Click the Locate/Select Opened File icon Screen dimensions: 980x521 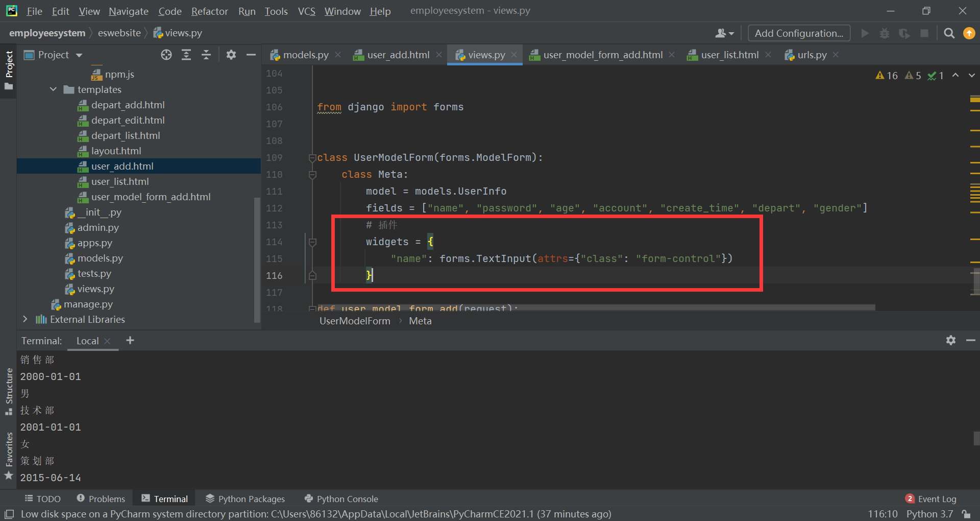[x=166, y=55]
